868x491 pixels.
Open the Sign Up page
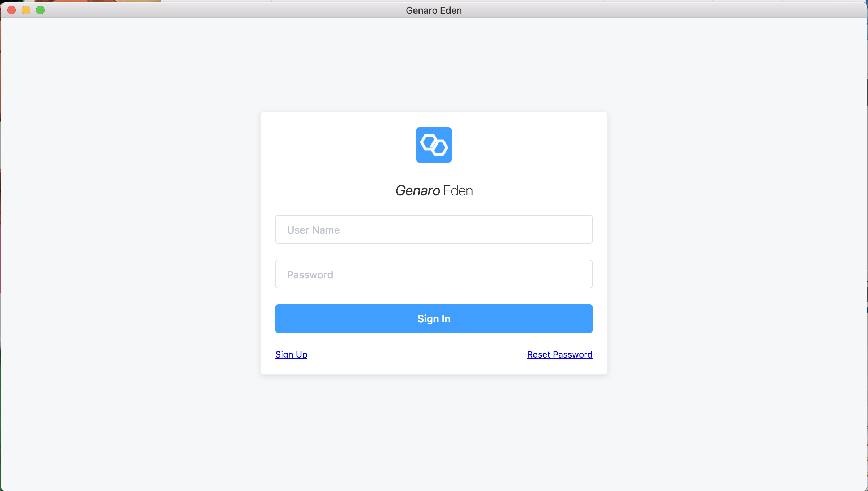point(292,354)
